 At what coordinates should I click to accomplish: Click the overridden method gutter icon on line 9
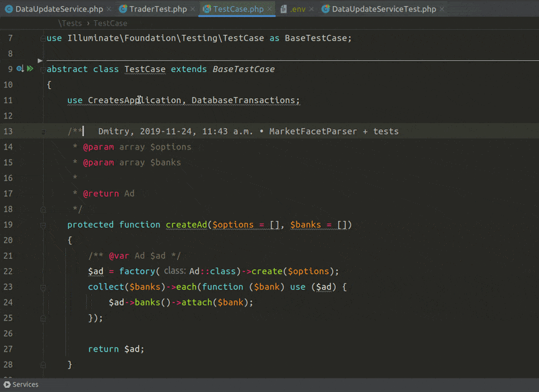[x=20, y=69]
